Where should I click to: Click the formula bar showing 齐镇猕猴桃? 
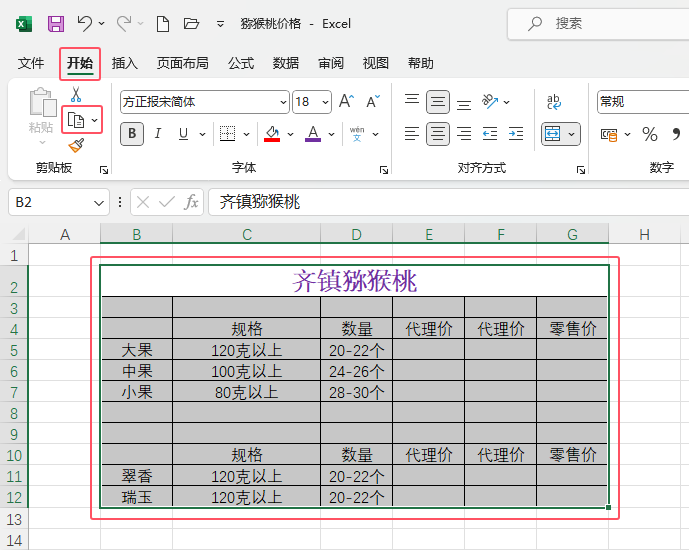click(449, 202)
